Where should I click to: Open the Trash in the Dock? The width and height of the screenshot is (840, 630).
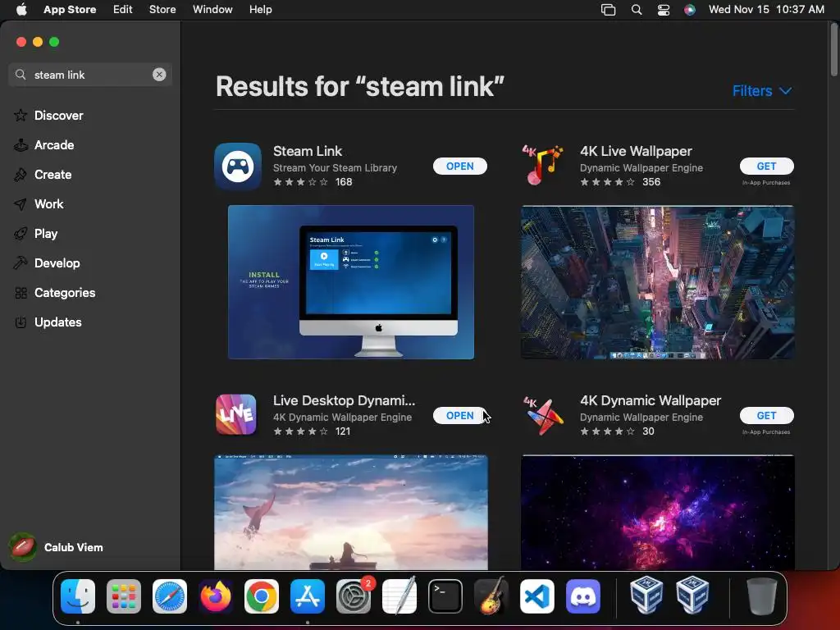[x=762, y=596]
